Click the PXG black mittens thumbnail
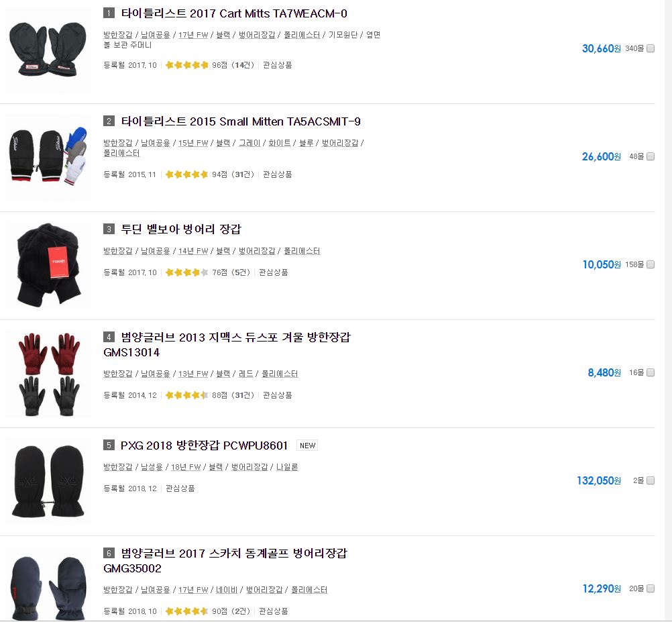The width and height of the screenshot is (672, 622). 48,480
